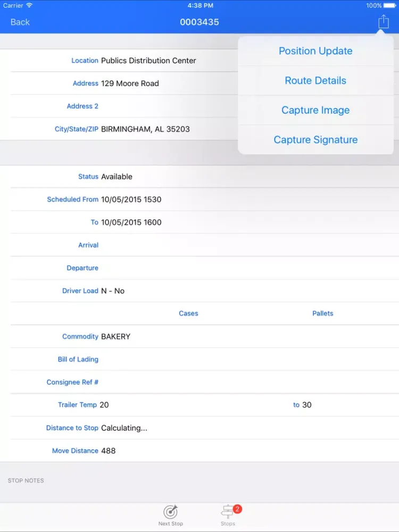Tap the share/action icon in the header
This screenshot has width=399, height=532.
pos(384,22)
